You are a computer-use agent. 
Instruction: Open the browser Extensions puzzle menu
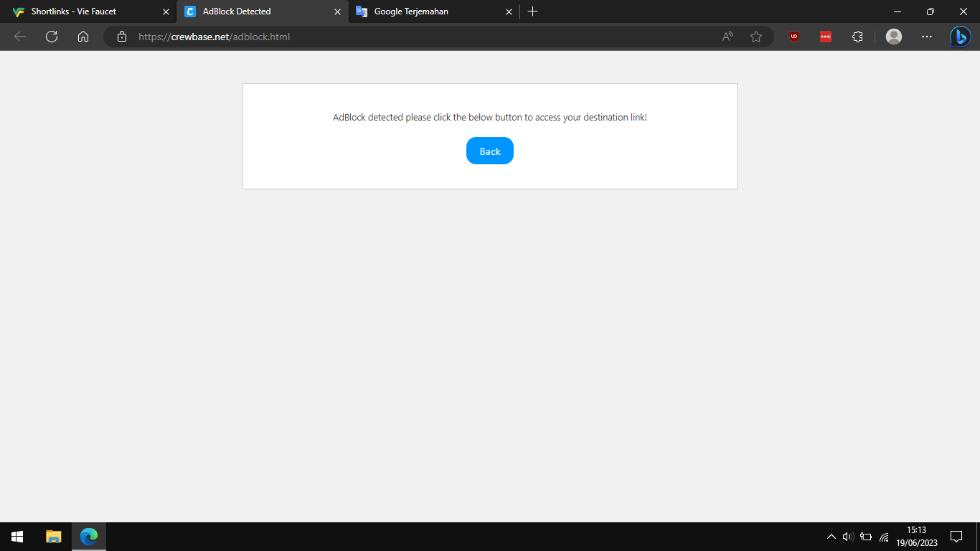(x=857, y=37)
